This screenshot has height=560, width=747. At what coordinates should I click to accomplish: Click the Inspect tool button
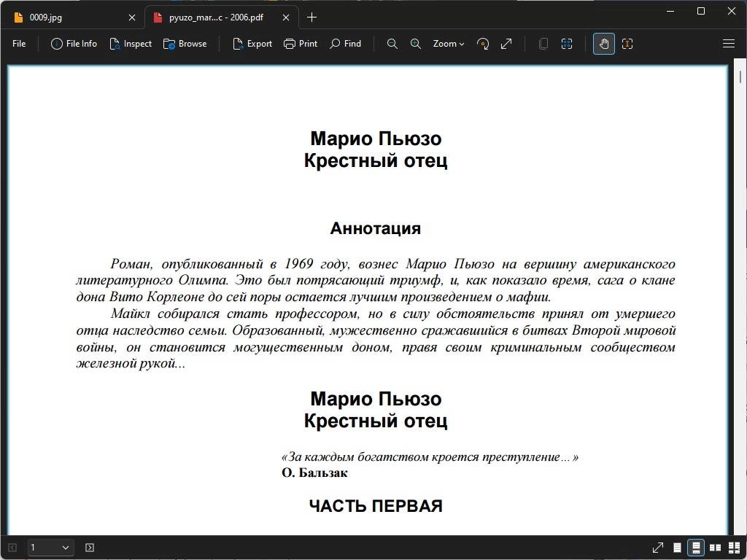pos(131,44)
